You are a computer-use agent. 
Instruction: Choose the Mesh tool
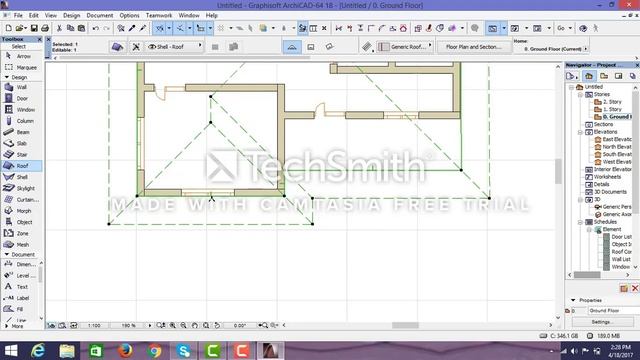(17, 244)
